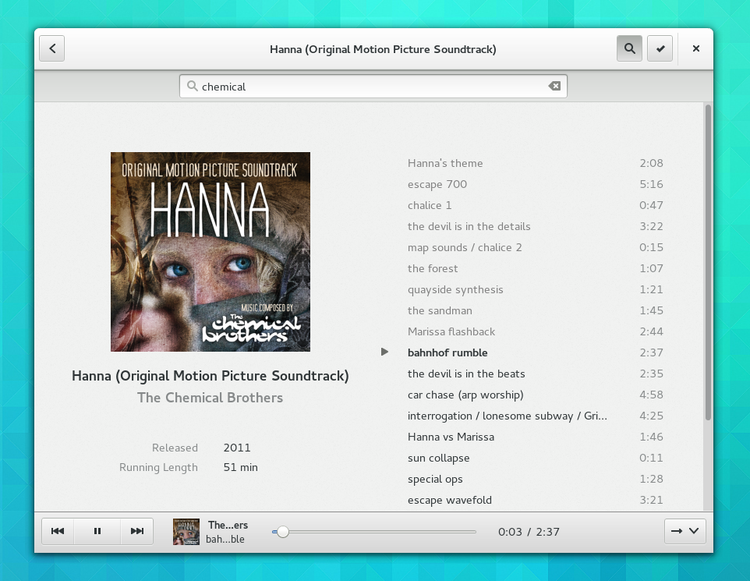
Task: Play the track 'Hanna's theme'
Action: pos(445,163)
